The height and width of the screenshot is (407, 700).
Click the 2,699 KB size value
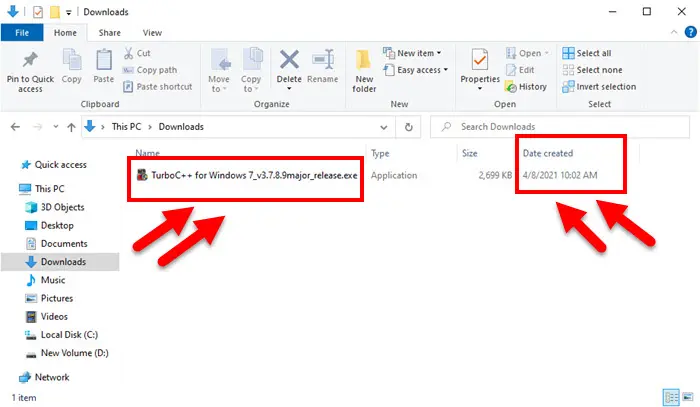495,175
